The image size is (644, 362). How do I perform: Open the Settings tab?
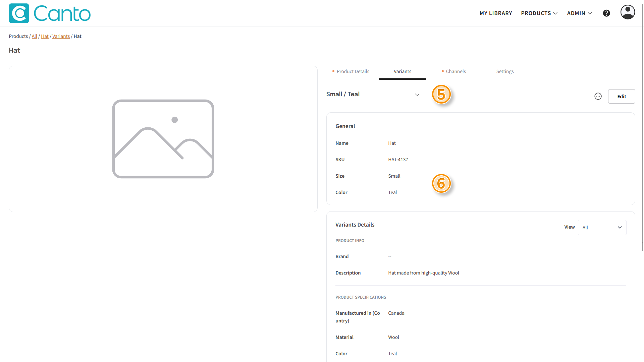[505, 71]
